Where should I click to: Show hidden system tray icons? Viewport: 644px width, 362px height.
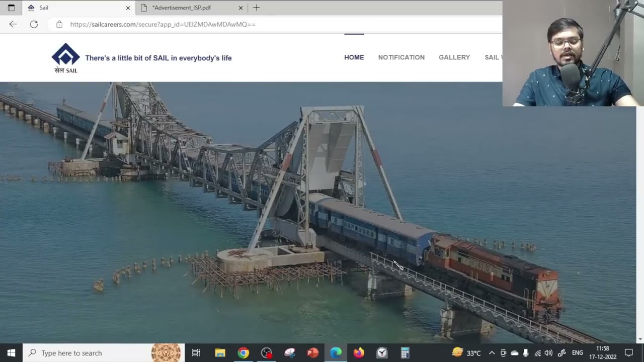tap(492, 353)
